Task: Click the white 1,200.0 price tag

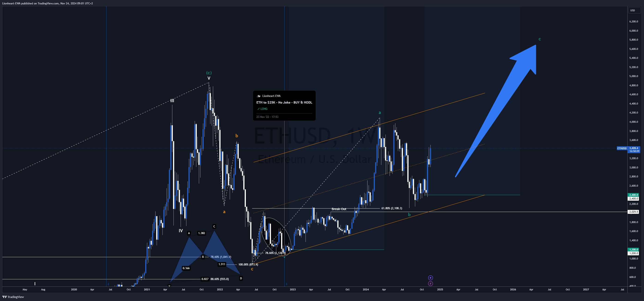Action: click(633, 253)
